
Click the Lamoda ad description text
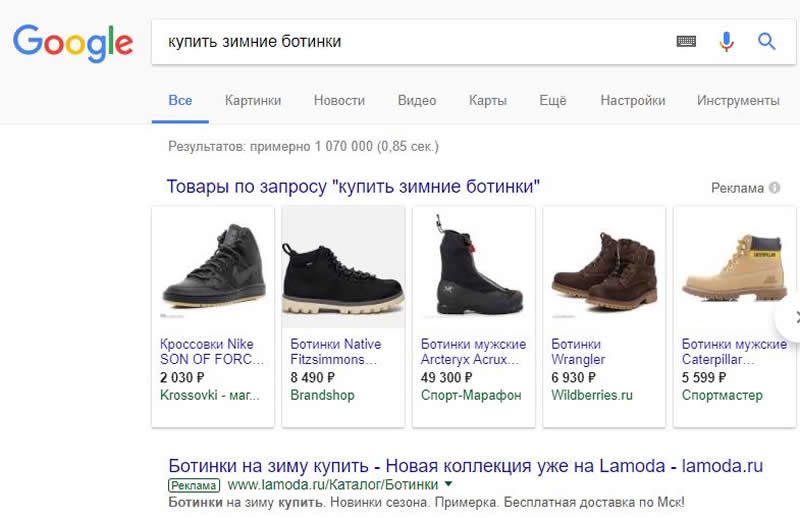427,502
